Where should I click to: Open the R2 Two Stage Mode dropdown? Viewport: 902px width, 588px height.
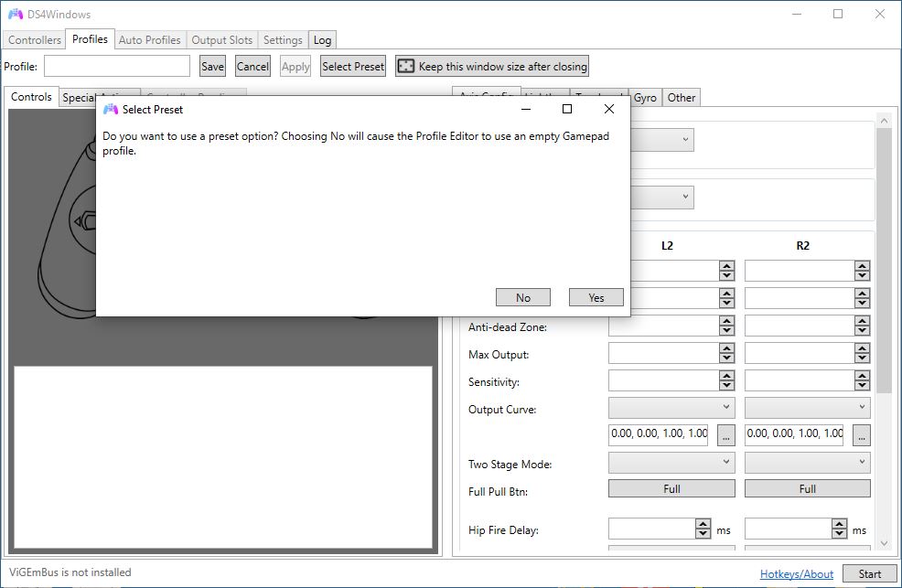pyautogui.click(x=807, y=462)
